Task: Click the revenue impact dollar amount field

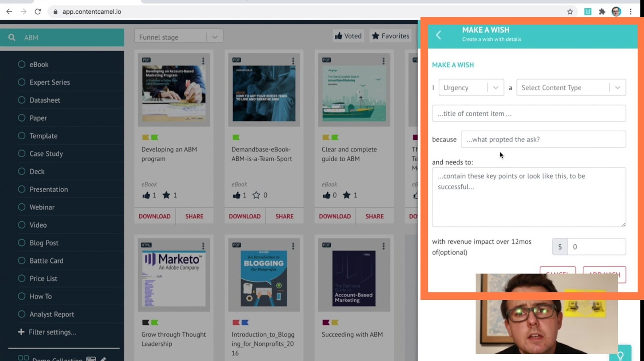Action: [x=597, y=247]
